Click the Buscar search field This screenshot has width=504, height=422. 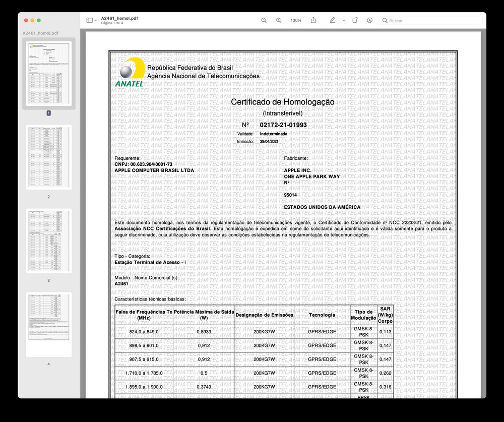tap(431, 21)
